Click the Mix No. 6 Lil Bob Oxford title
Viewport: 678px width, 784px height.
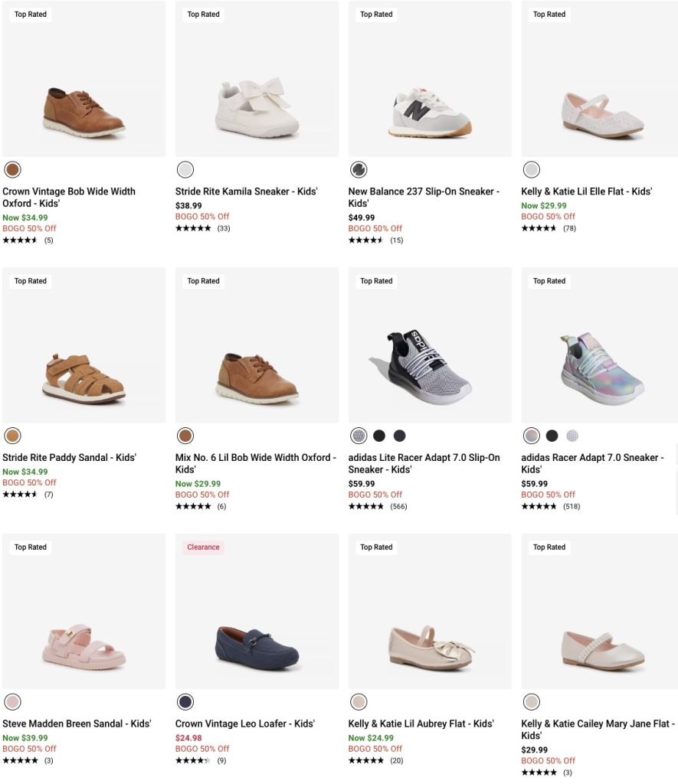click(x=255, y=463)
